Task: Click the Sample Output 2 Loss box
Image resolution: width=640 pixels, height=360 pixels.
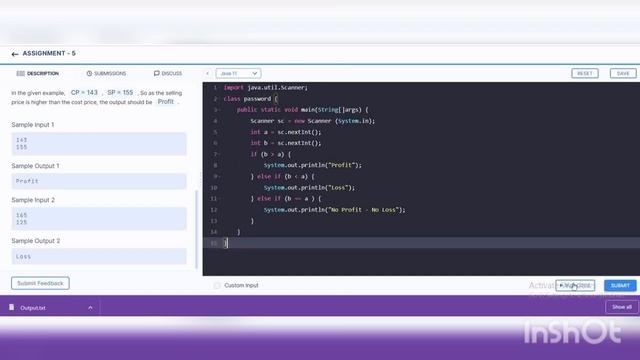Action: 99,256
